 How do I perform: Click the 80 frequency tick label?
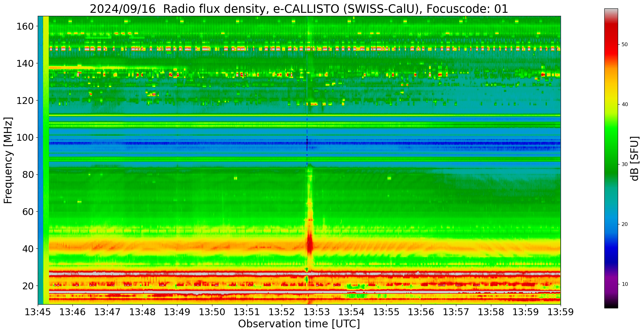(x=28, y=174)
